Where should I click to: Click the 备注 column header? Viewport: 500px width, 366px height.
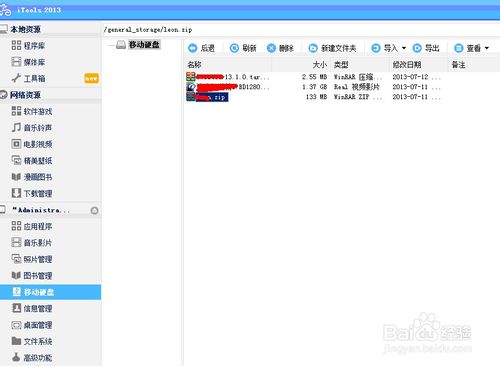click(458, 65)
